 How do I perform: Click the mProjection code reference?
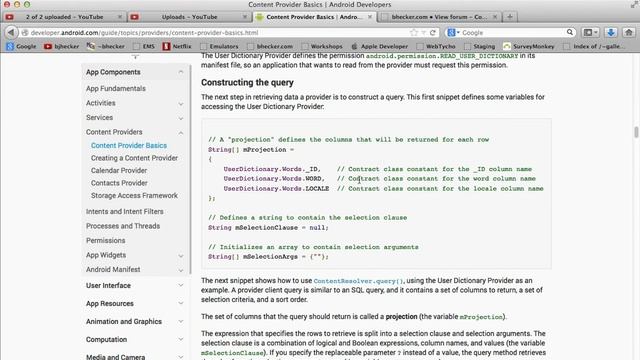[481, 317]
